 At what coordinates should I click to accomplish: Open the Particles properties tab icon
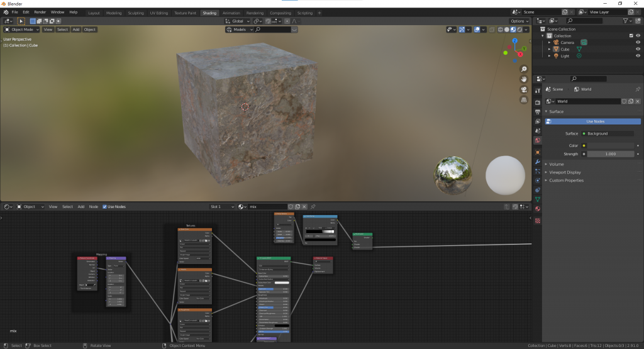(x=537, y=171)
